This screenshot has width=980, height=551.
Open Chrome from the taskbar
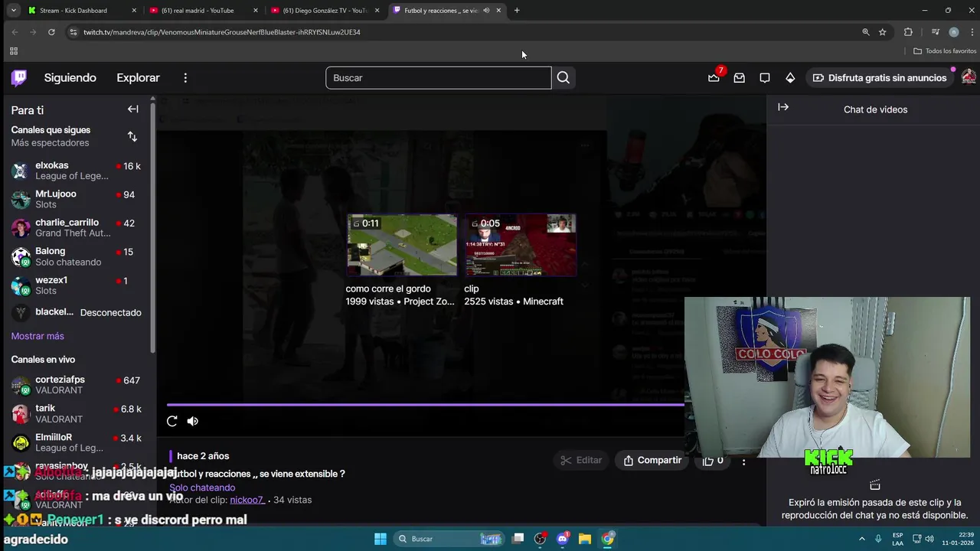click(x=607, y=539)
